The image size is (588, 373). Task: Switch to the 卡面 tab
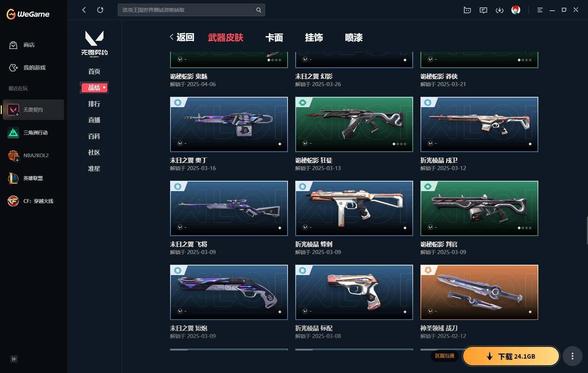274,38
